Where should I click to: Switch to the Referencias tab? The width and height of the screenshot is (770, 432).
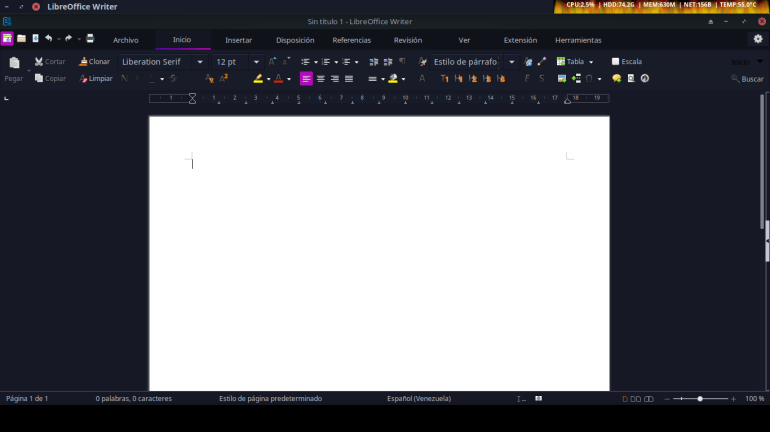click(x=351, y=40)
